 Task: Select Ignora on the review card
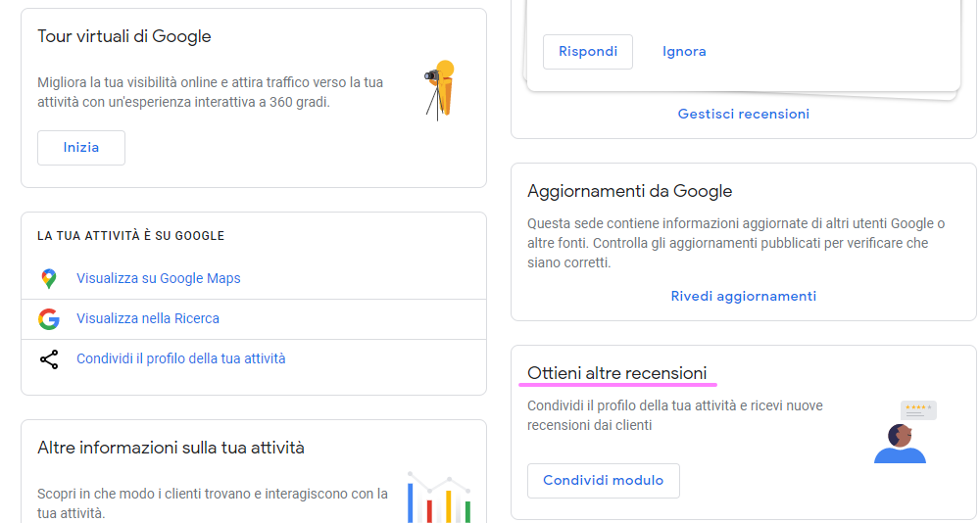(x=684, y=52)
